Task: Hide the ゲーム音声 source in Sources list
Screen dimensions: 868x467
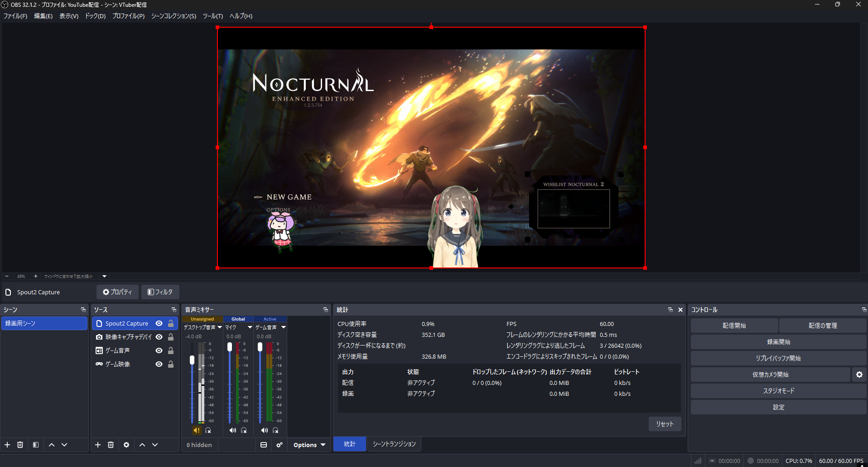Action: coord(159,350)
